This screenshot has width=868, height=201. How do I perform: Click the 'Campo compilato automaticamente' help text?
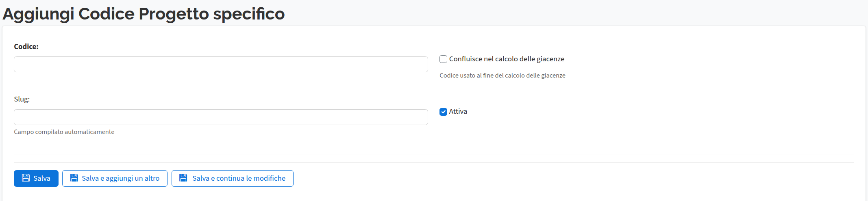tap(64, 132)
